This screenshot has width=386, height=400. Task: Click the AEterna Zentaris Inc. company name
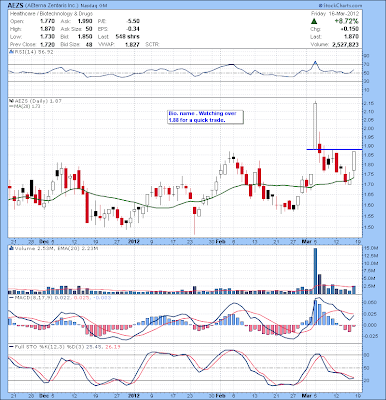[x=51, y=6]
